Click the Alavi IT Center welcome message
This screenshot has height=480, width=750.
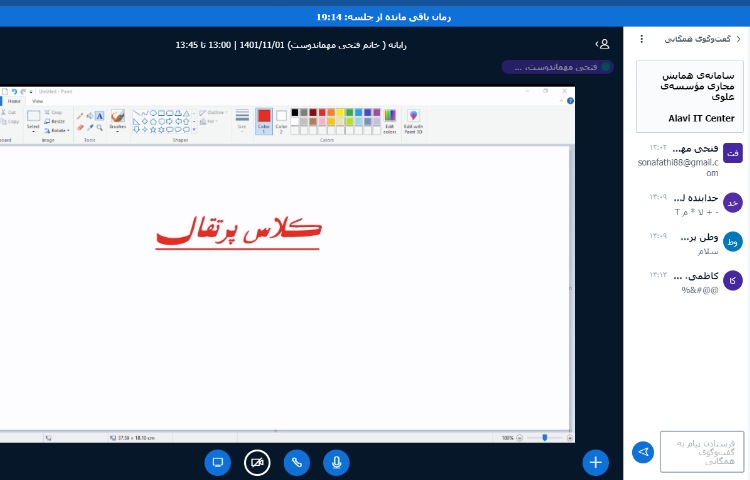(x=690, y=97)
